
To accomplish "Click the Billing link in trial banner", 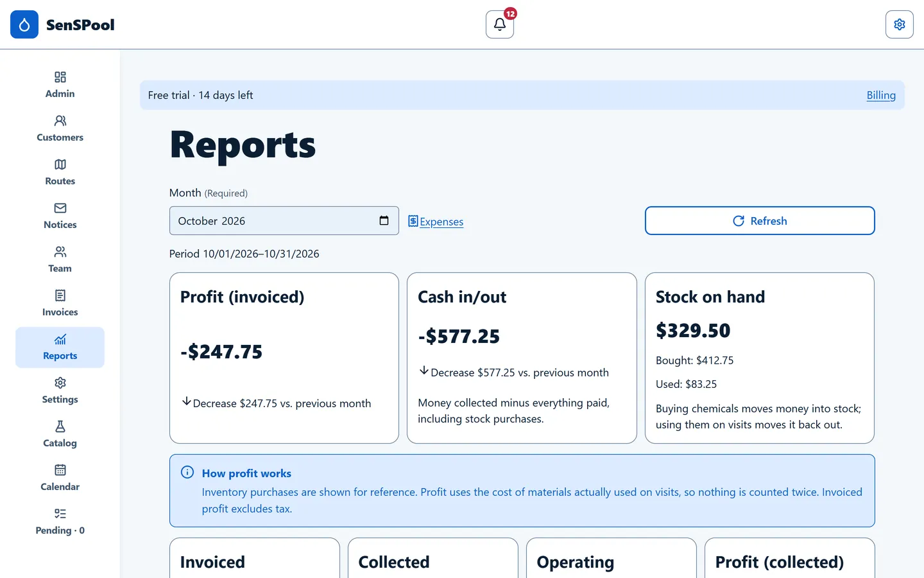I will (x=881, y=95).
